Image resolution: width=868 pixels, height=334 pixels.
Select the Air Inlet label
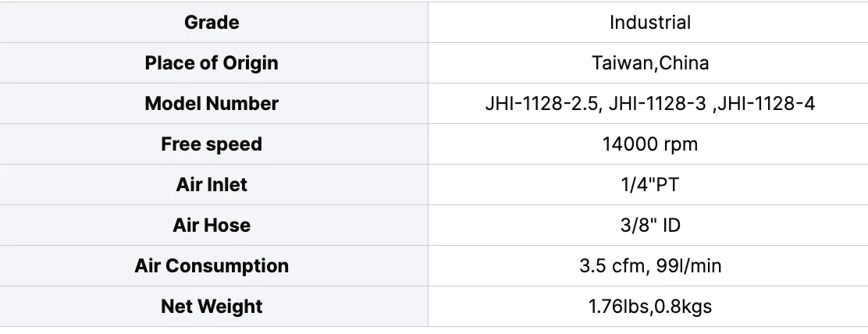212,185
